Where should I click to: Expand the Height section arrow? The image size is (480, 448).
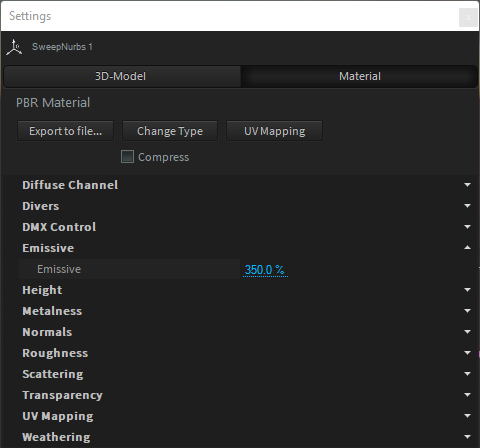[467, 290]
